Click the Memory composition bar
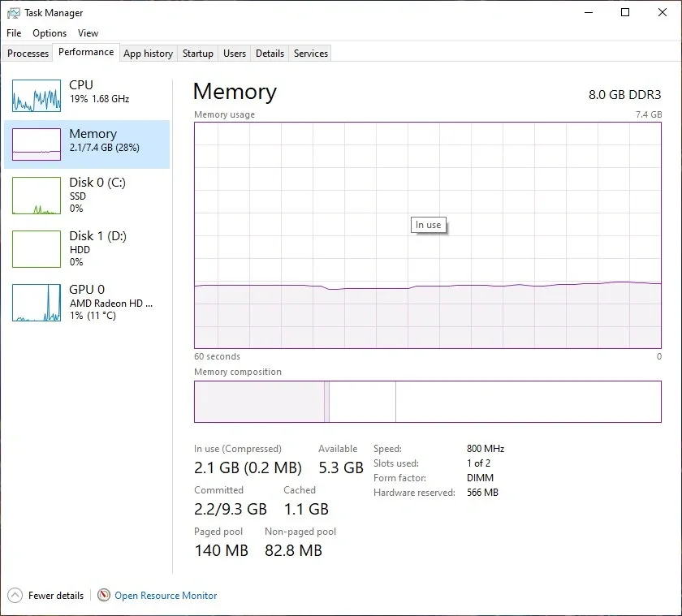682x616 pixels. tap(428, 402)
